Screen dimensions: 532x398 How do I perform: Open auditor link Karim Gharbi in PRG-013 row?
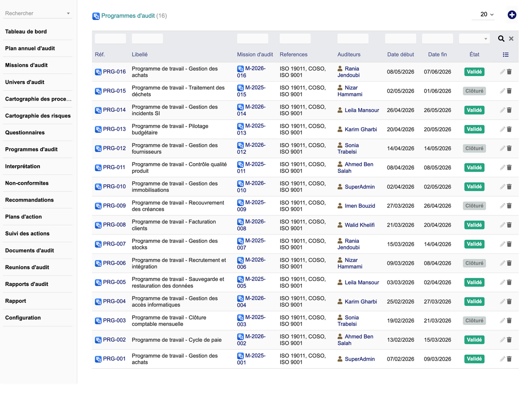coord(361,129)
